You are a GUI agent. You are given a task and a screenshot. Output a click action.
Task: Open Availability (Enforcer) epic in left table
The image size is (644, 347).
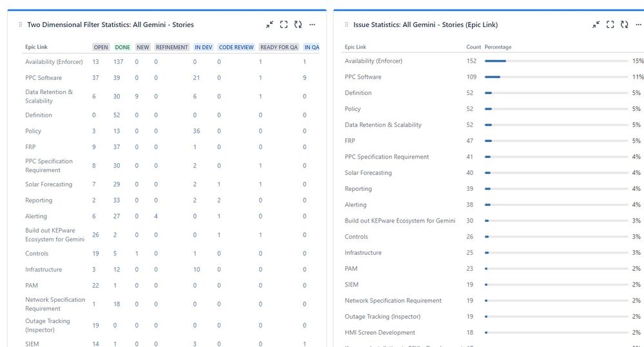coord(54,62)
